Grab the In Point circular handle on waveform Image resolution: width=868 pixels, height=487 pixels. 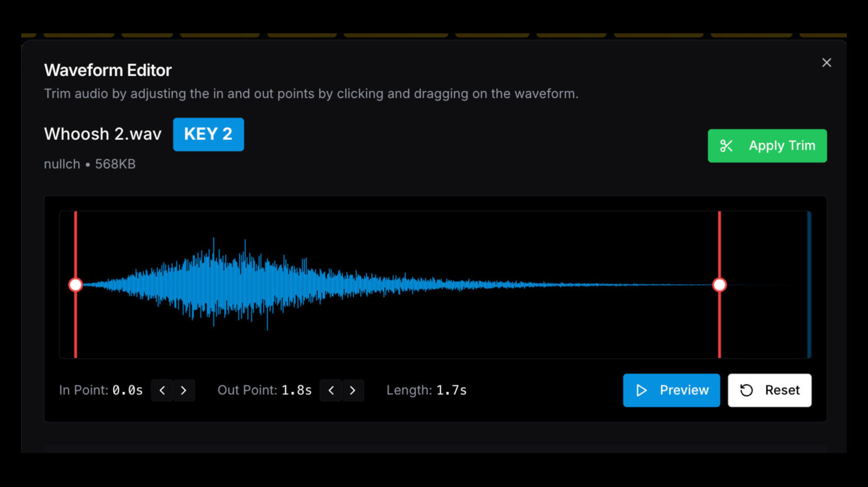(75, 285)
